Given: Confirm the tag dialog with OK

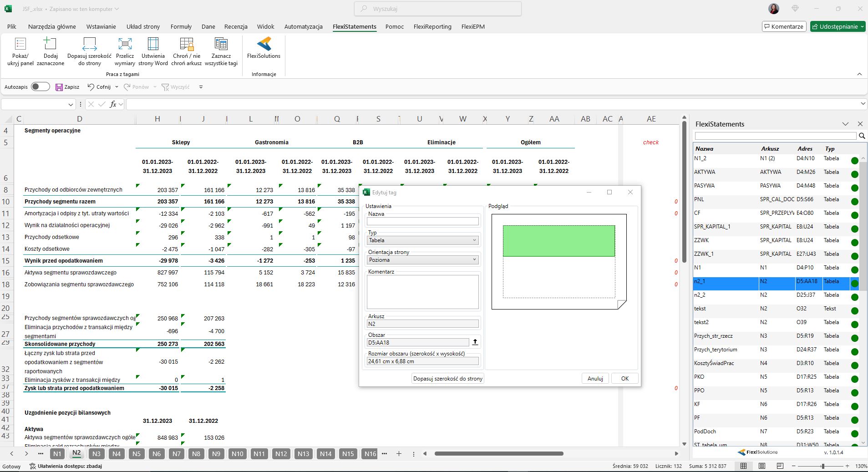Looking at the screenshot, I should pyautogui.click(x=624, y=379).
